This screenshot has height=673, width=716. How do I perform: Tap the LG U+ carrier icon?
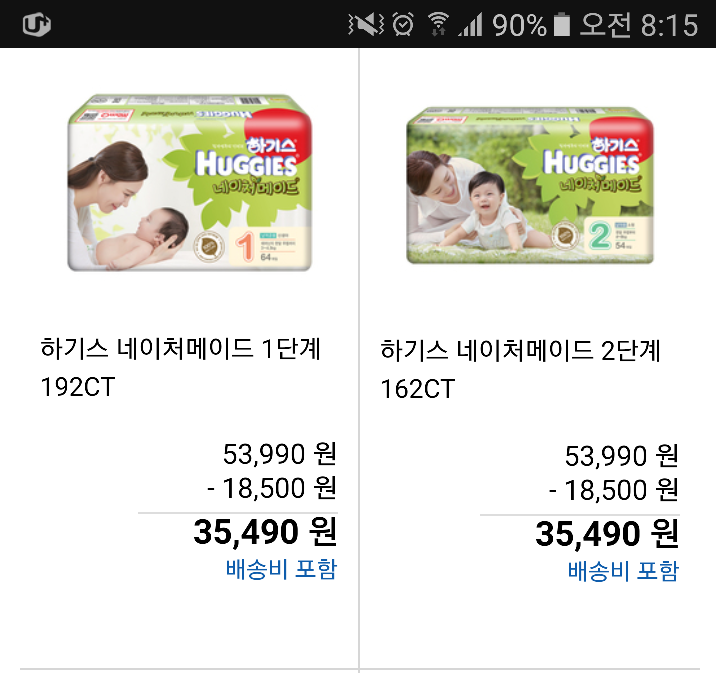tap(37, 24)
